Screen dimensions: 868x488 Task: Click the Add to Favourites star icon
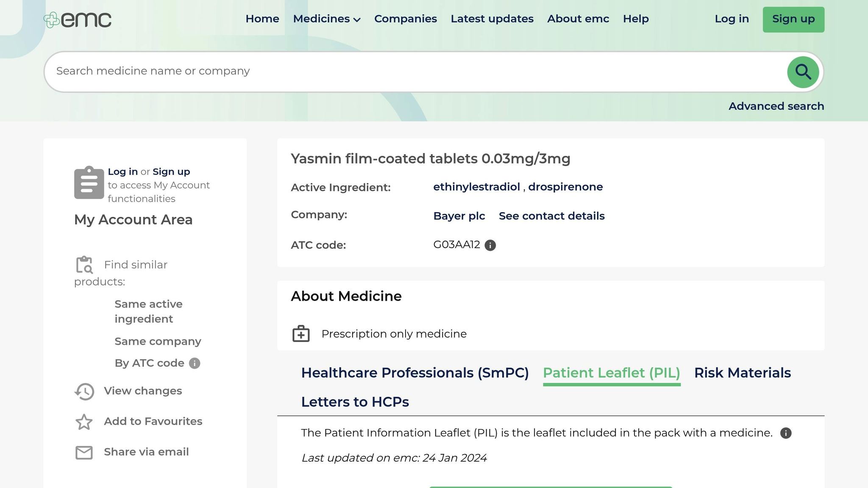click(x=84, y=422)
